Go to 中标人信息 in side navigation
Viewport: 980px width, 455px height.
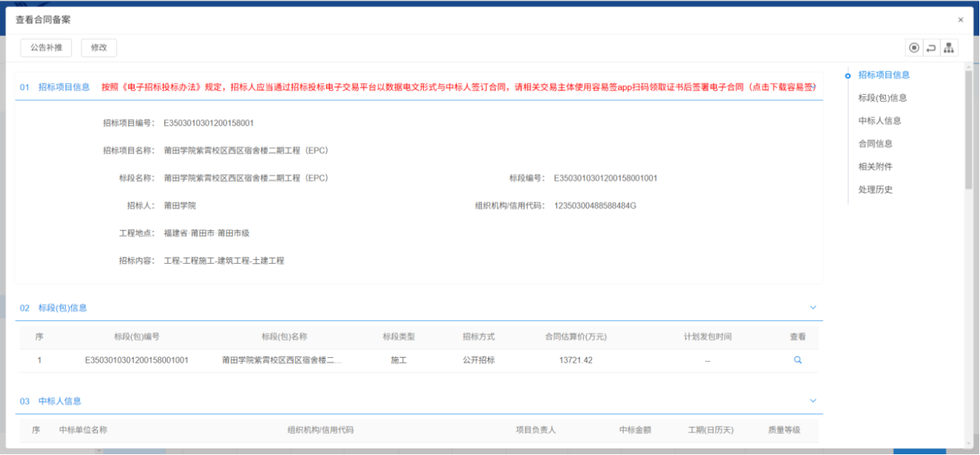tap(879, 121)
